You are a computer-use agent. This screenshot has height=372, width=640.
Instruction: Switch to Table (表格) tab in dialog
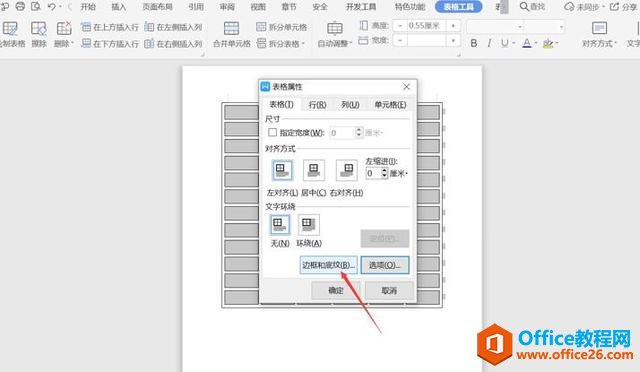tap(281, 105)
